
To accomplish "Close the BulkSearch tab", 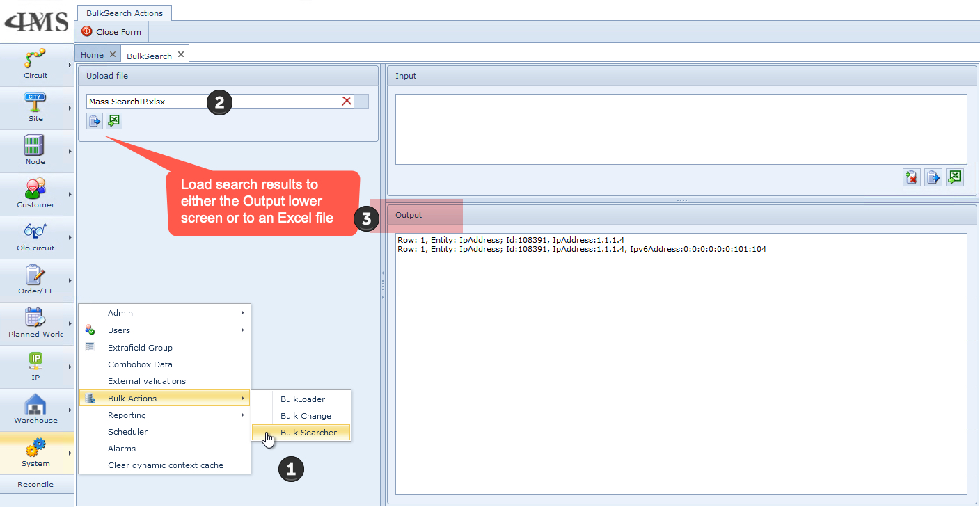I will 181,55.
